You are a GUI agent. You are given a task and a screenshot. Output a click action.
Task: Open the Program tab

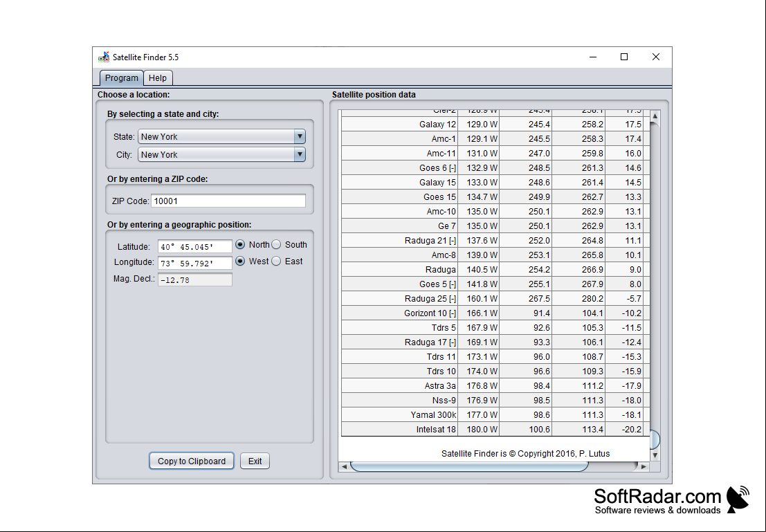point(122,77)
